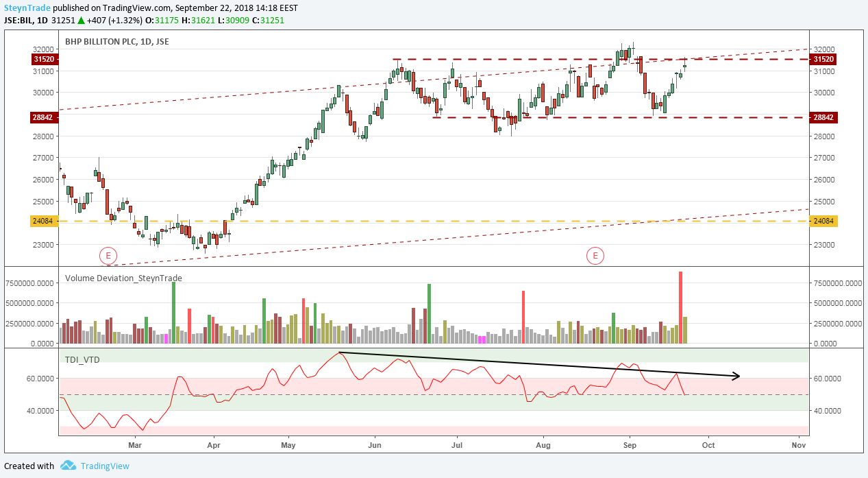Click the C:31251 close value in header

click(268, 20)
